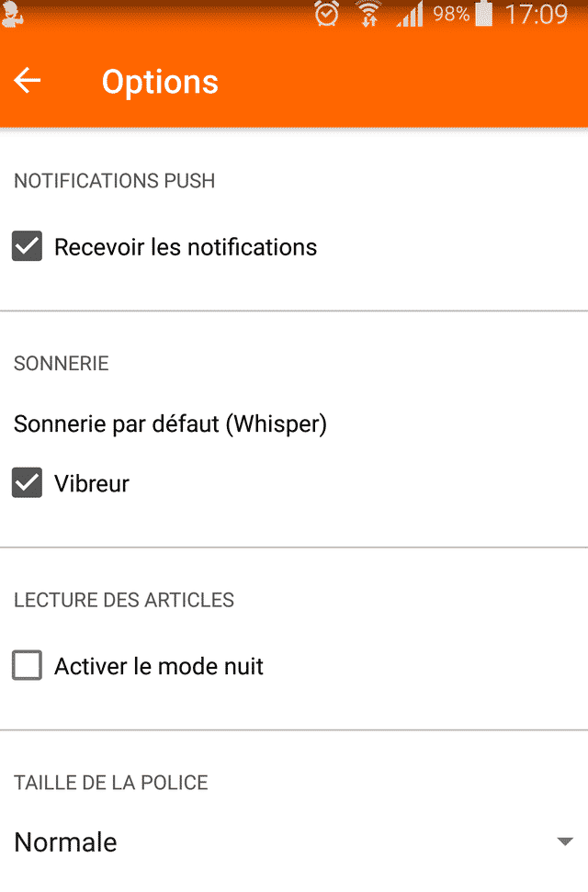Tap the Recevoir les notifications label
Viewport: 588px width, 892px height.
click(x=186, y=247)
